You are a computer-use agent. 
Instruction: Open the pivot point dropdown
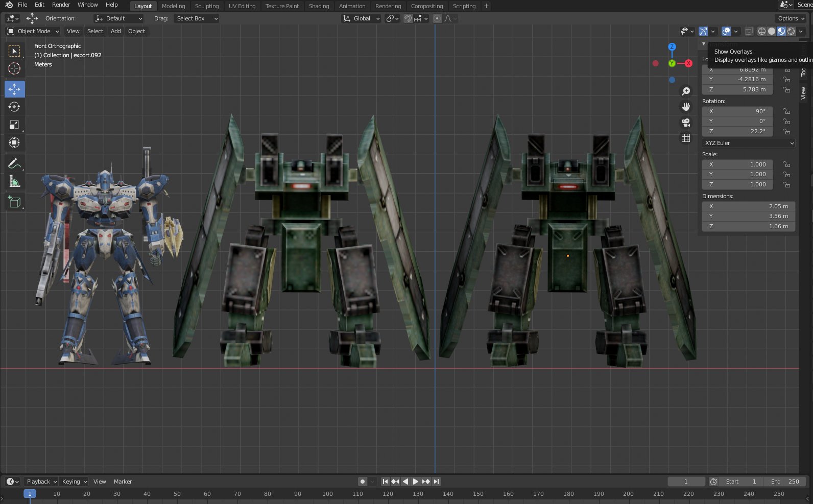tap(392, 18)
